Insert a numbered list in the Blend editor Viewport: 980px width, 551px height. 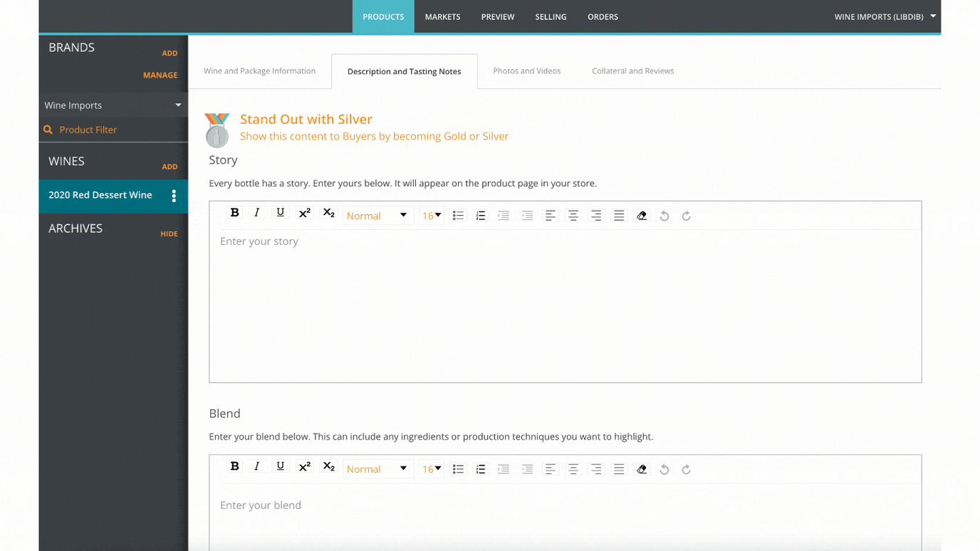point(481,468)
